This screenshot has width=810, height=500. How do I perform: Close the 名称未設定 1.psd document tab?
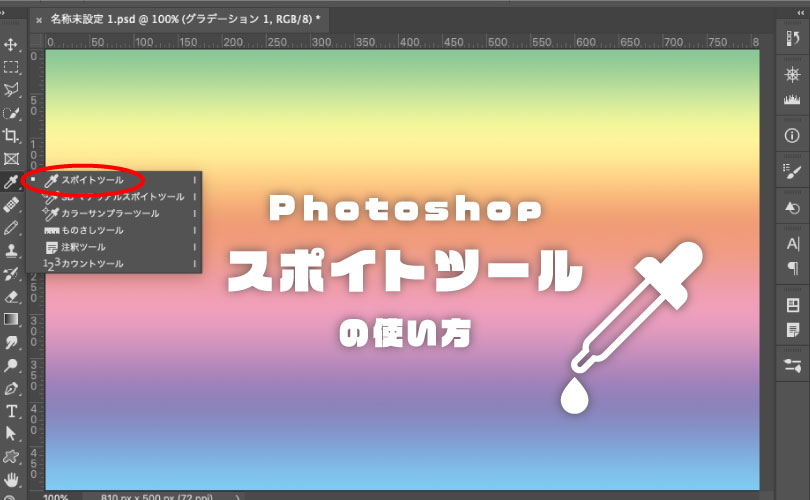point(39,21)
